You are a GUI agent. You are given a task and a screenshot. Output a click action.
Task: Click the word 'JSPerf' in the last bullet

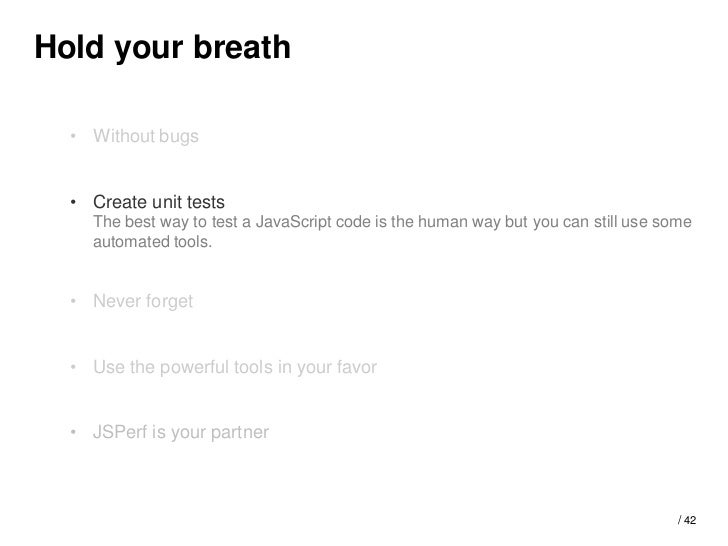pyautogui.click(x=120, y=432)
